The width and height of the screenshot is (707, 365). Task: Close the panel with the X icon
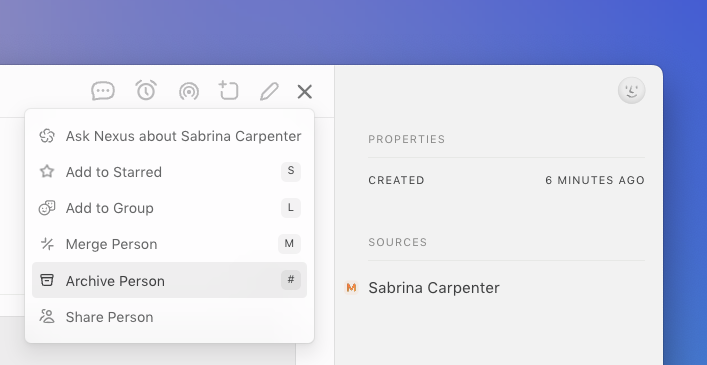305,91
